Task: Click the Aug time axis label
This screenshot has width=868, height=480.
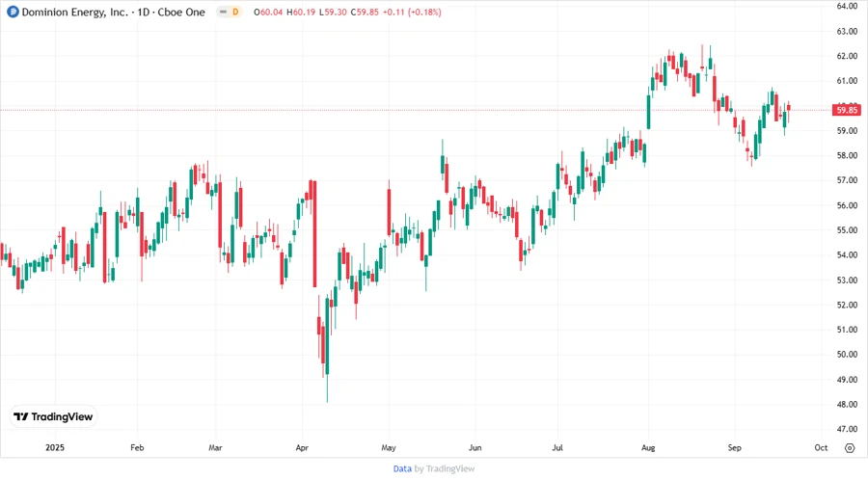Action: tap(648, 448)
